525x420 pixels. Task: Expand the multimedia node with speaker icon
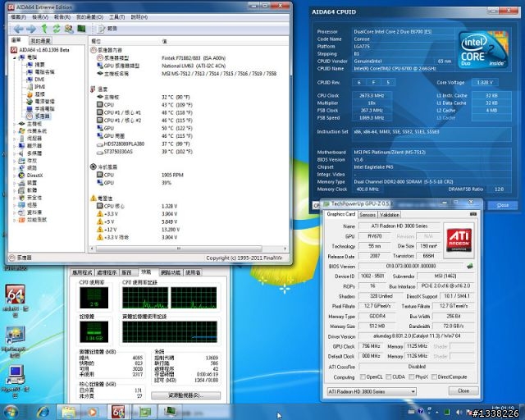(15, 153)
